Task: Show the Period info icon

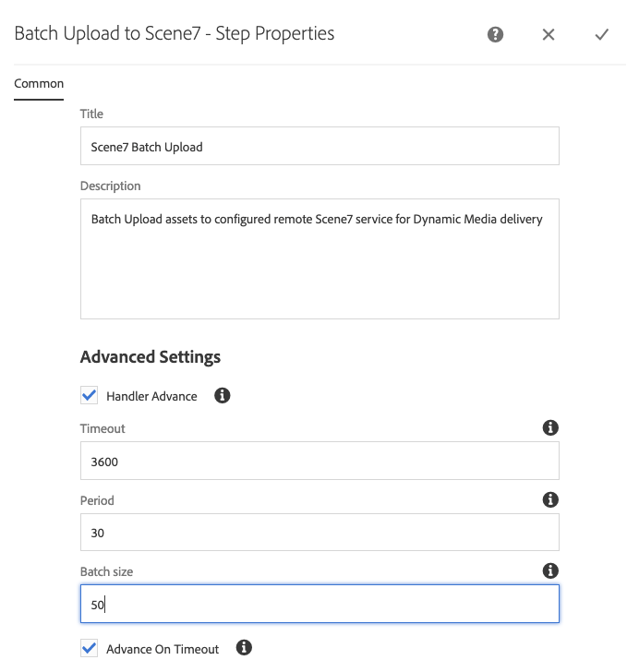Action: [550, 499]
